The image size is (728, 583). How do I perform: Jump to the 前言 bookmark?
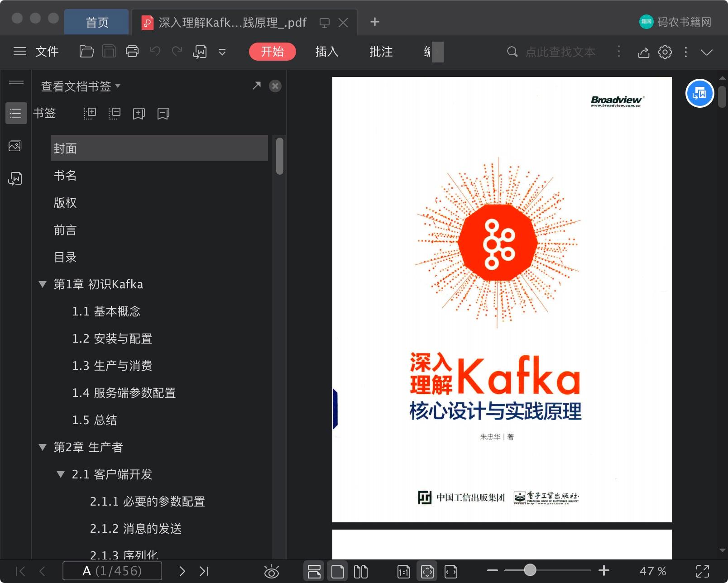tap(65, 230)
